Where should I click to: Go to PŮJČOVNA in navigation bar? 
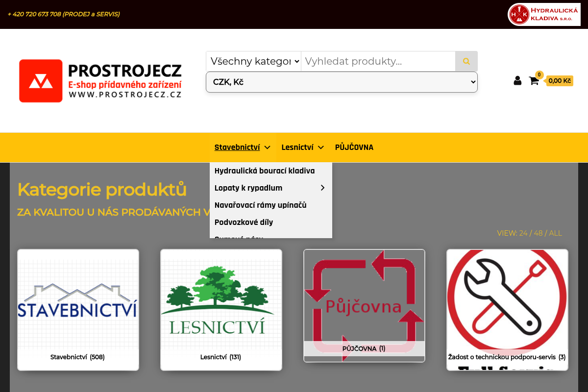click(x=354, y=147)
